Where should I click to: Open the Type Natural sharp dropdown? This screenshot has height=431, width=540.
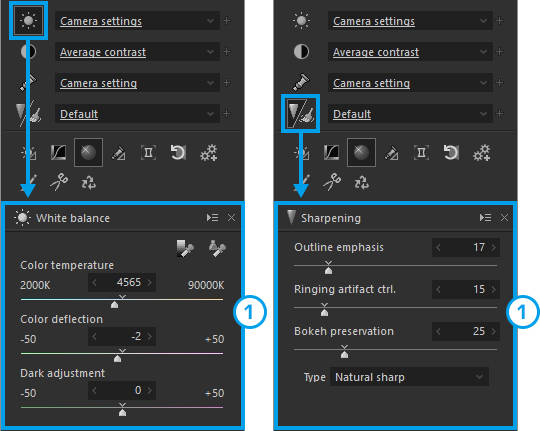point(409,377)
